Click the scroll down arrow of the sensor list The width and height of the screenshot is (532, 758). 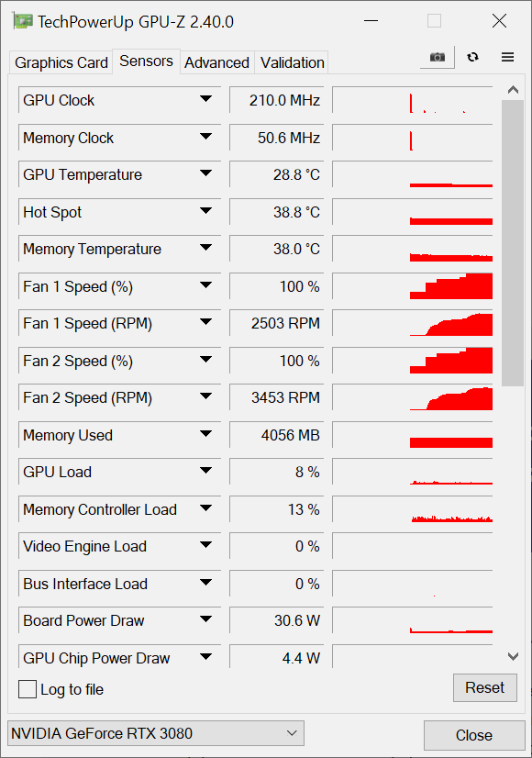[x=513, y=656]
